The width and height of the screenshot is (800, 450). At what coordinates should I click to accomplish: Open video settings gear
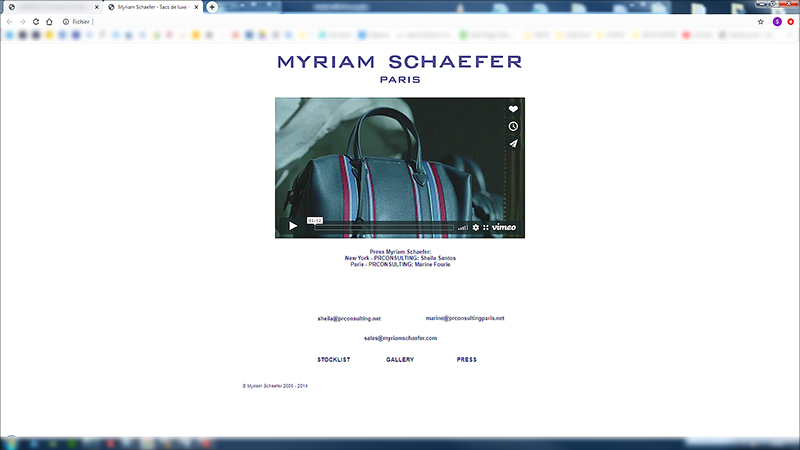pyautogui.click(x=475, y=227)
